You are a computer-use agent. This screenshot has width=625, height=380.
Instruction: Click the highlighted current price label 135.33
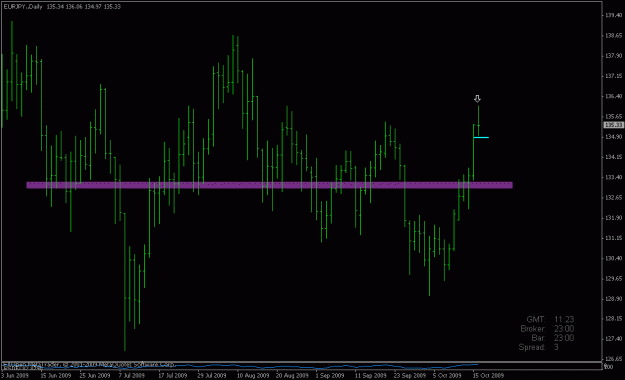[x=613, y=125]
